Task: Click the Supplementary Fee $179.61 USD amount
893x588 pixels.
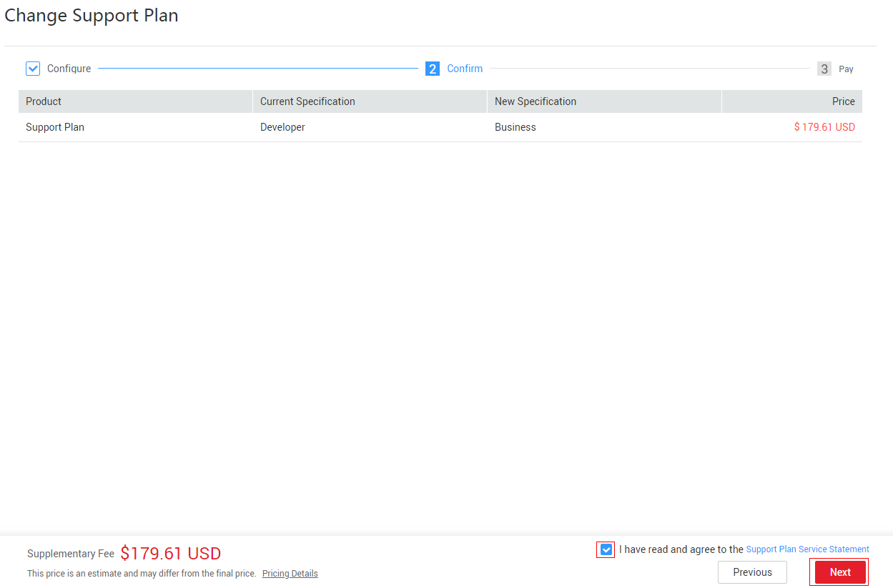Action: 171,554
